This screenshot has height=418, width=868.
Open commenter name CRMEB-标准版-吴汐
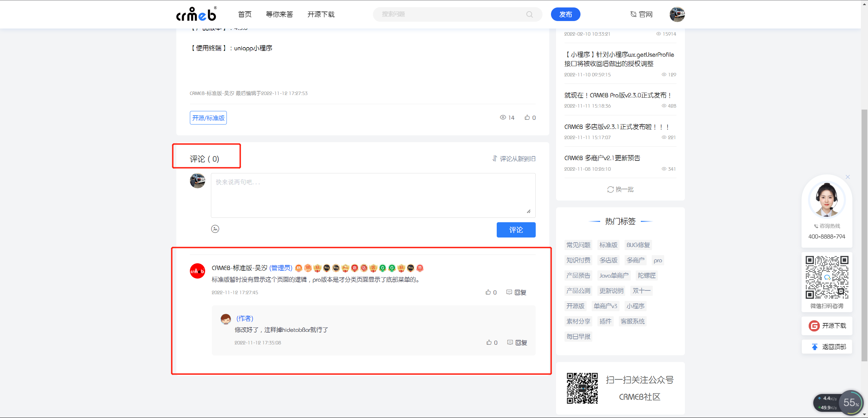[239, 268]
